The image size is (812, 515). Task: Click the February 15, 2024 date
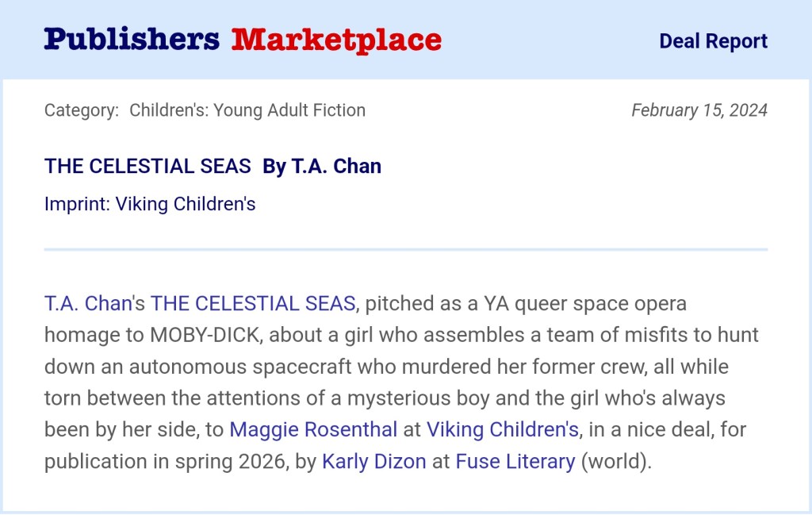click(699, 110)
